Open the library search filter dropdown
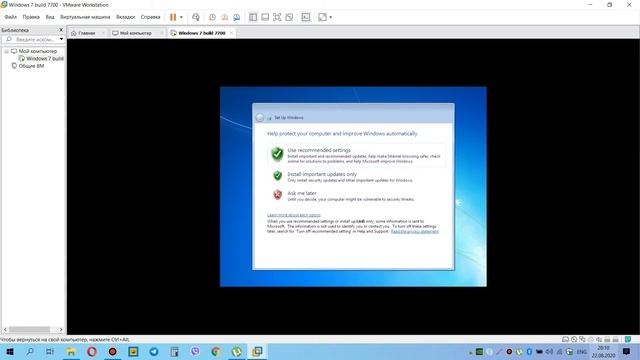 [61, 40]
